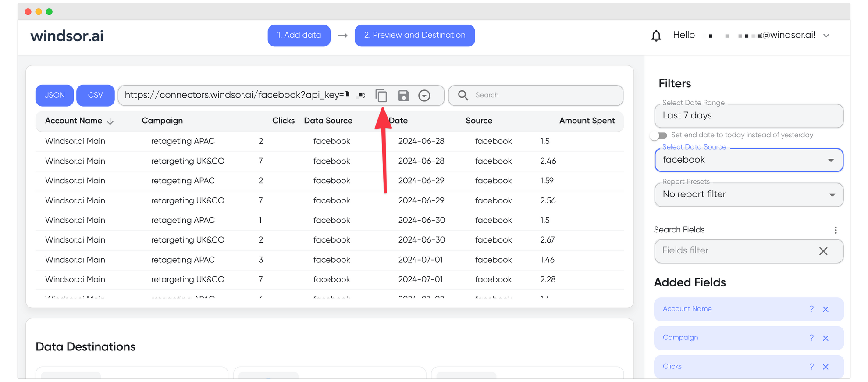
Task: Show help for Account Name field
Action: 811,309
